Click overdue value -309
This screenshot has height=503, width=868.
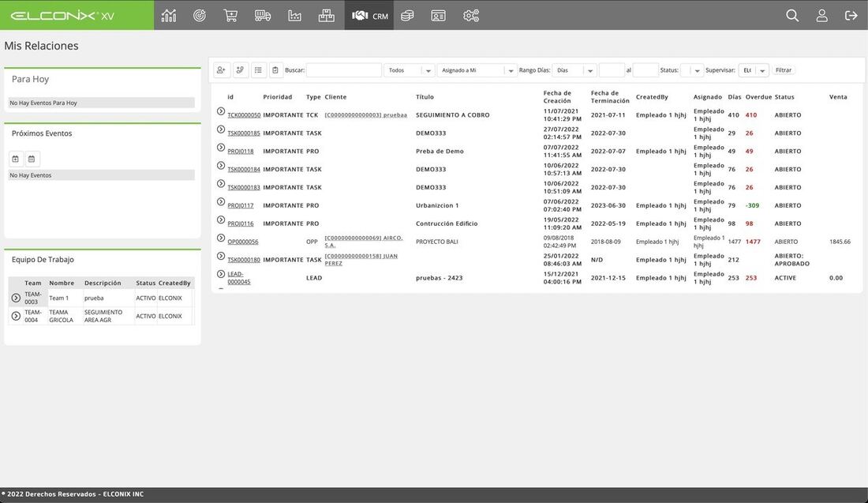[x=752, y=205]
